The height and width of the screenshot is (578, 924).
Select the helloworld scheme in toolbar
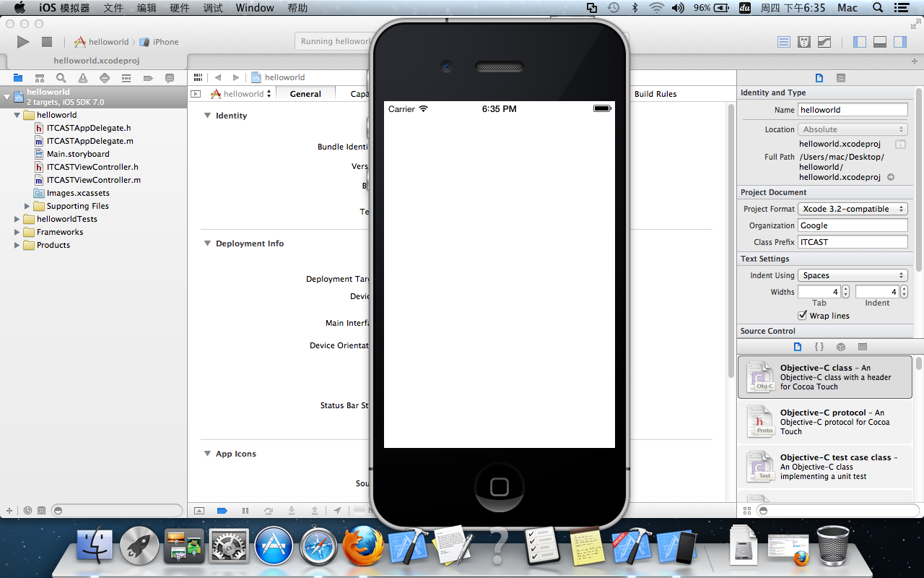coord(102,42)
